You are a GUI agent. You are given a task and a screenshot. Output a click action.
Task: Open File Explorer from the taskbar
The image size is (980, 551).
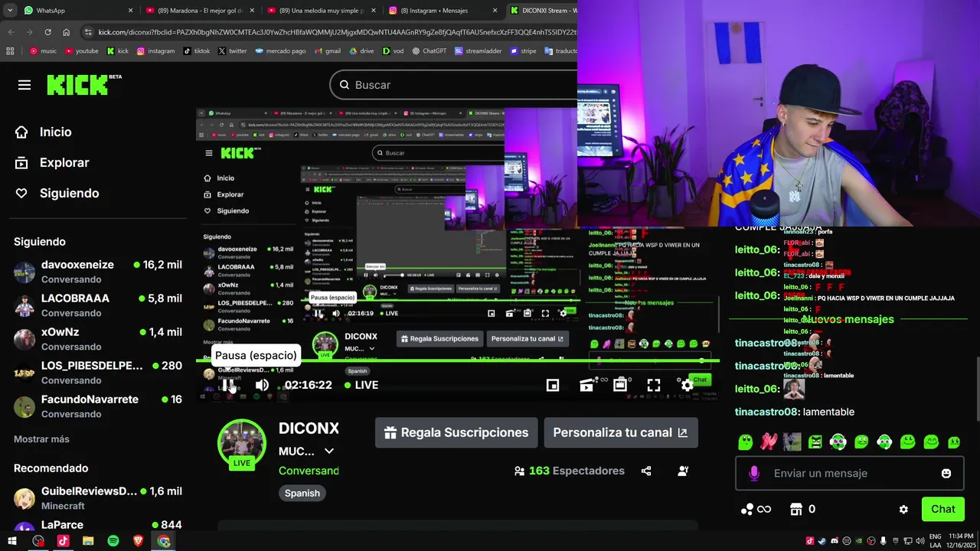coord(88,541)
